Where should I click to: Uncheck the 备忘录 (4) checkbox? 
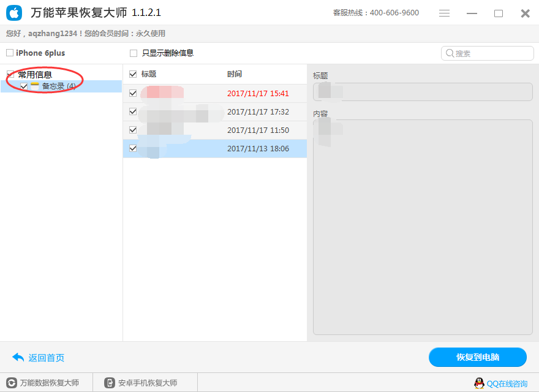[24, 86]
